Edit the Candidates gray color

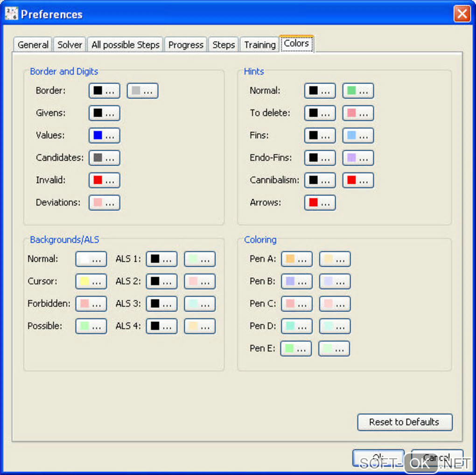point(105,158)
